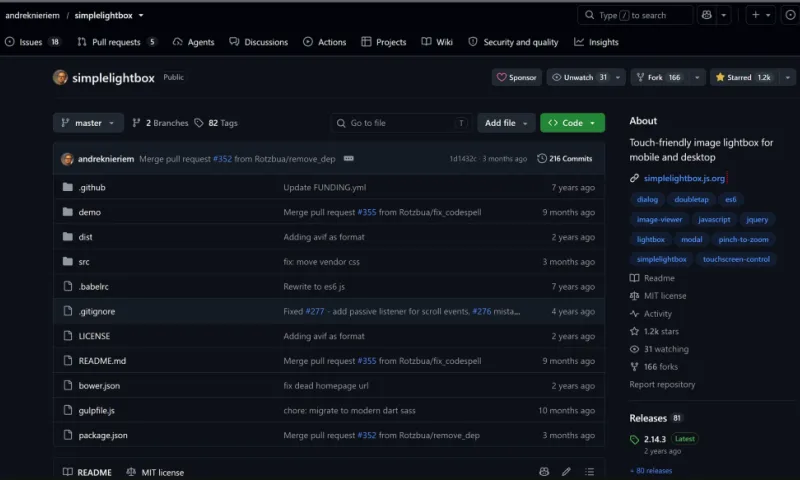Click the Sponsor heart button
Viewport: 800px width, 480px height.
(516, 78)
